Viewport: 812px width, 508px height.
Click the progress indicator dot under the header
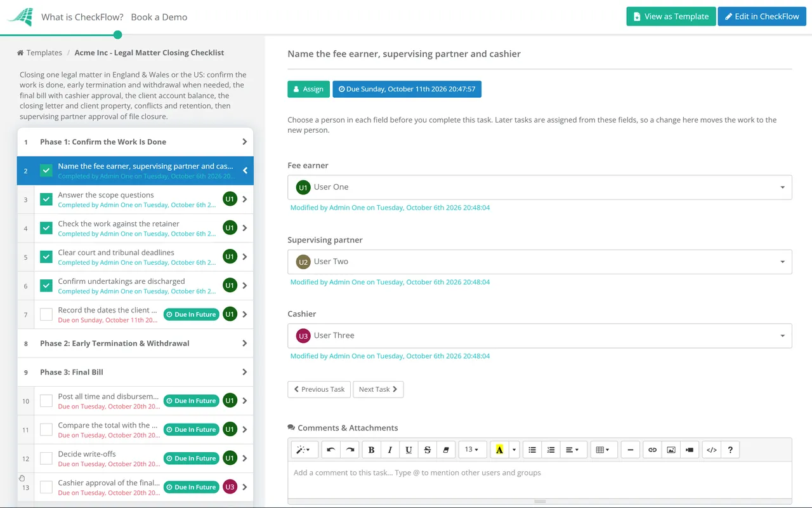click(x=117, y=34)
